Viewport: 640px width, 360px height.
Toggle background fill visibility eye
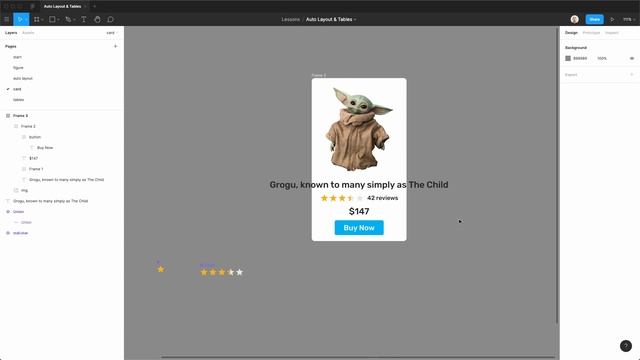631,58
